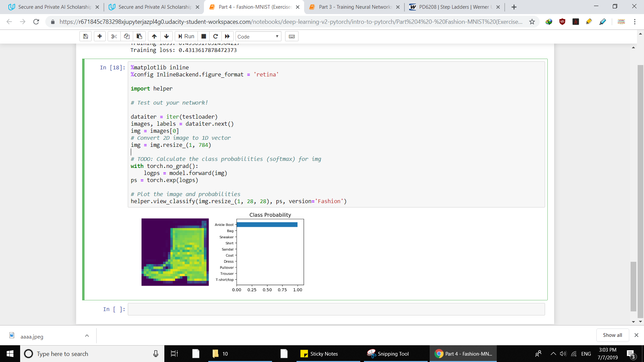Cut selected cell with the scissors icon
644x362 pixels.
(x=114, y=37)
